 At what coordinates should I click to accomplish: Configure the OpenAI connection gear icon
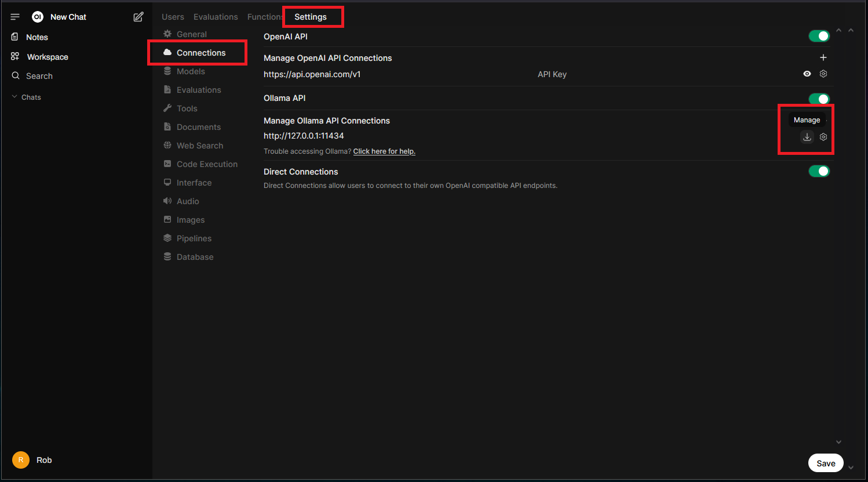(x=823, y=74)
